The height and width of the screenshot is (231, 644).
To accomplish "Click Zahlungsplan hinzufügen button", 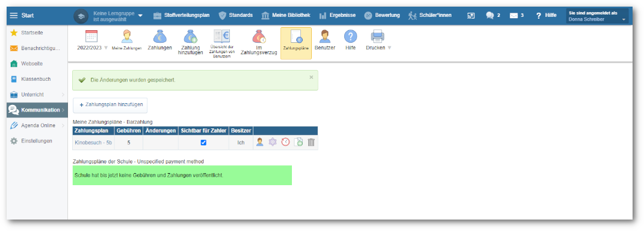I will tap(110, 105).
